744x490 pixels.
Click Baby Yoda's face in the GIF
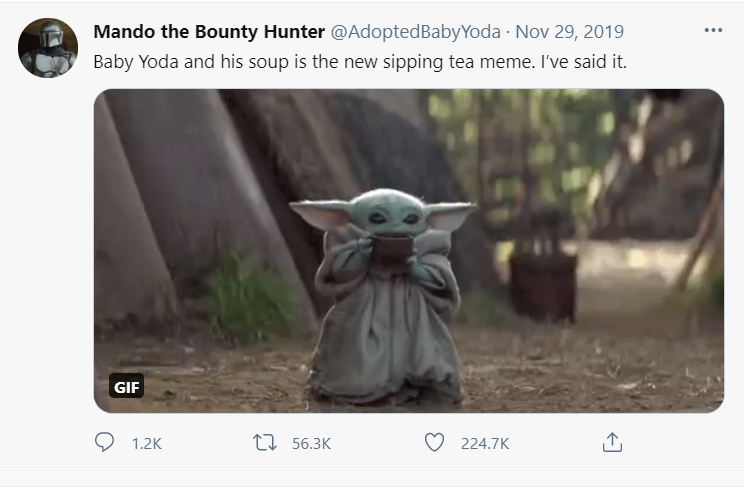pos(380,214)
